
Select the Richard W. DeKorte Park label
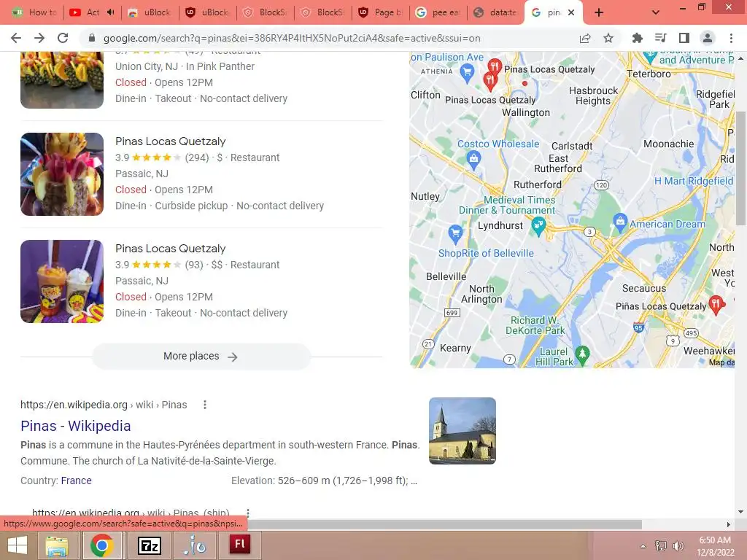click(x=535, y=325)
